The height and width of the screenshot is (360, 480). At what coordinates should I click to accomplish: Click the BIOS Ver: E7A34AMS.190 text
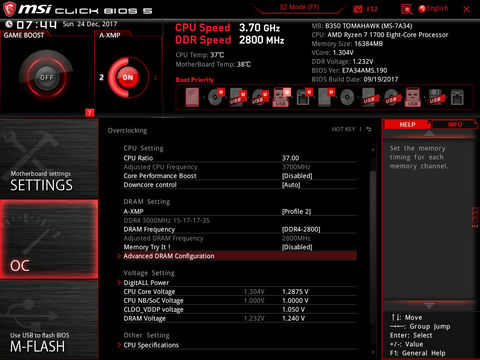349,70
